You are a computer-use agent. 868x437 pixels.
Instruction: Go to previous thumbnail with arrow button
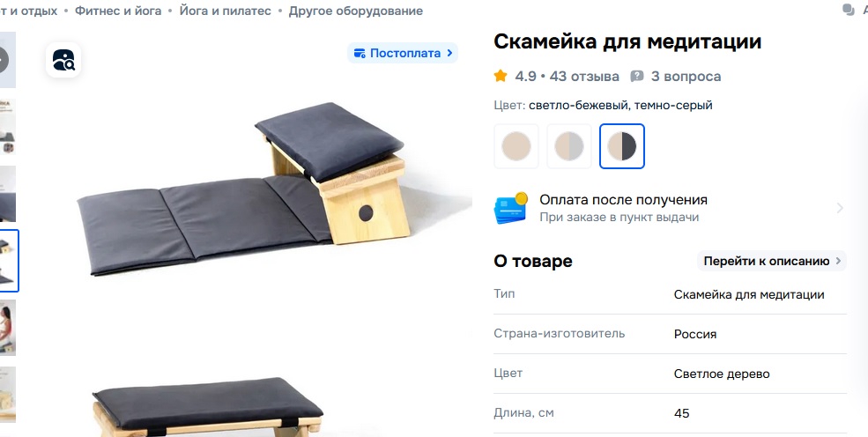3,59
